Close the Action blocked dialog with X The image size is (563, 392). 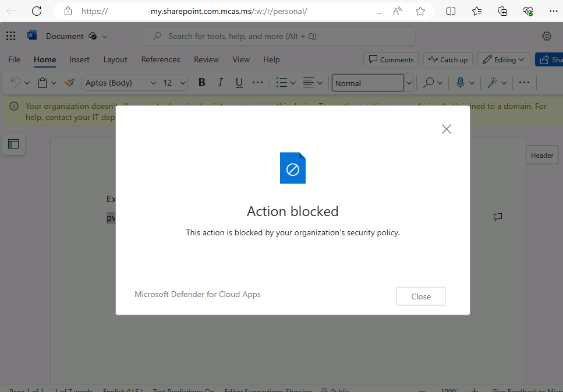pyautogui.click(x=447, y=129)
